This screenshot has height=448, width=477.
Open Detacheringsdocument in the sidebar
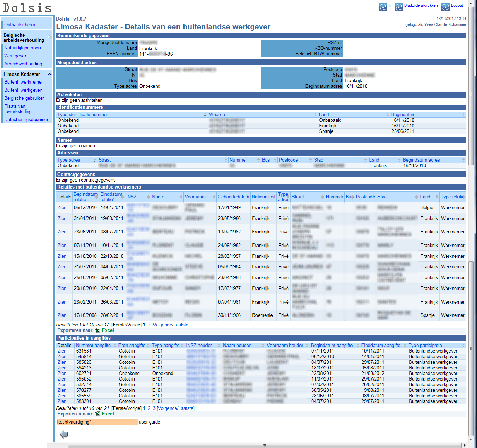click(27, 119)
